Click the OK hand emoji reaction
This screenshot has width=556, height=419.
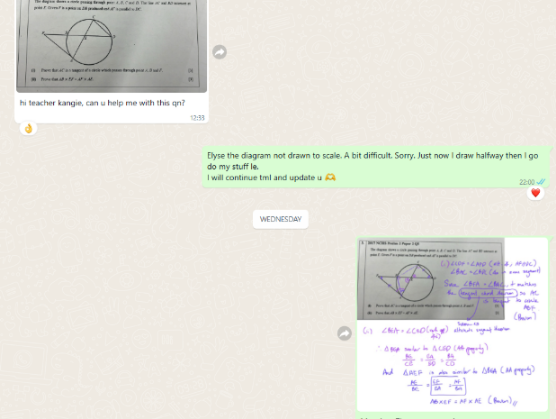pyautogui.click(x=28, y=128)
